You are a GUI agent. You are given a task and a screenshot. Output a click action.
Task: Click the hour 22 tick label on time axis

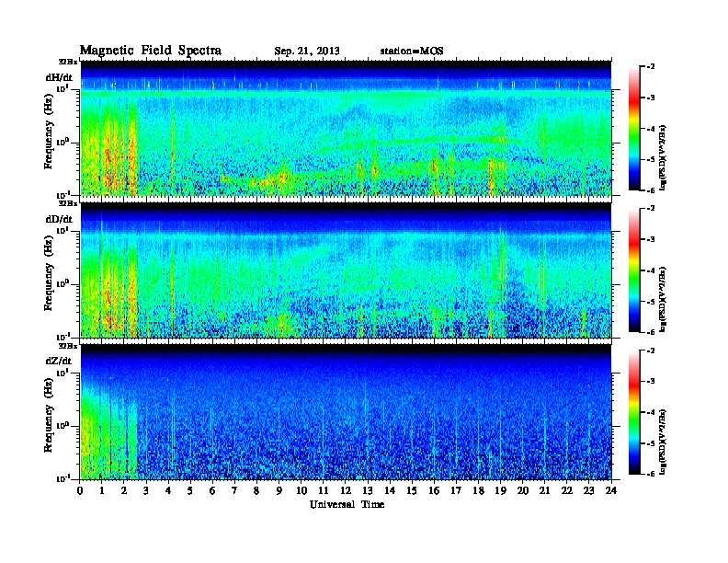click(x=567, y=491)
